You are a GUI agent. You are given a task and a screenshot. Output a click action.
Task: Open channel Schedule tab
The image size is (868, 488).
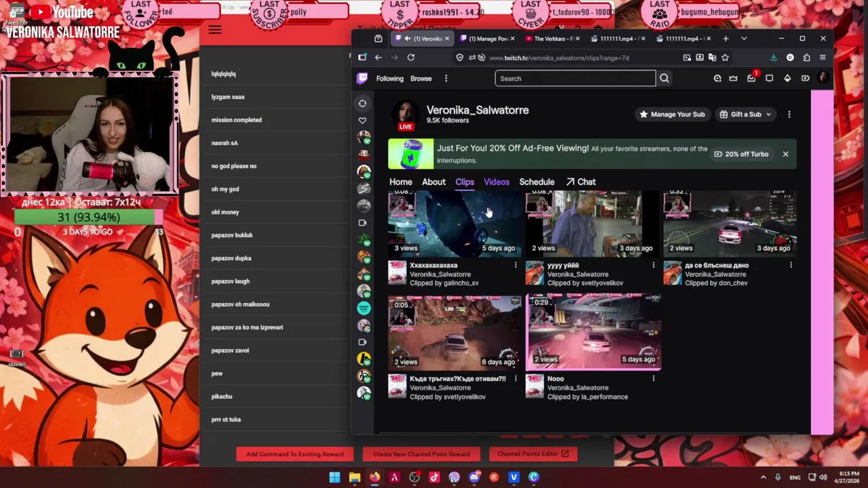[536, 182]
